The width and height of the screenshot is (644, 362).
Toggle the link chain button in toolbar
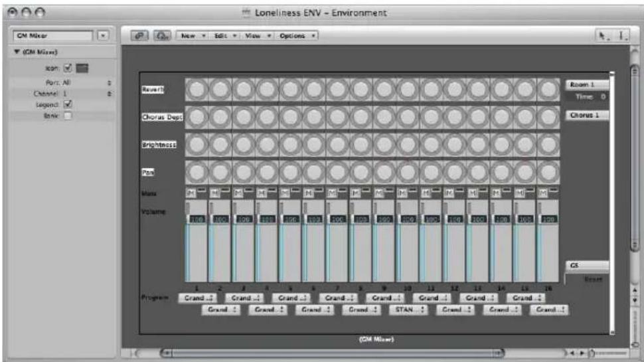pyautogui.click(x=139, y=36)
